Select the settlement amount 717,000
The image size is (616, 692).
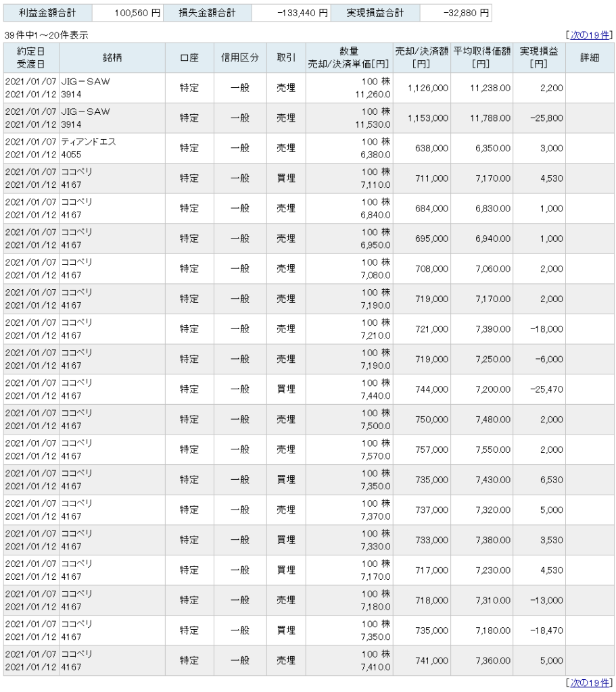(x=431, y=570)
